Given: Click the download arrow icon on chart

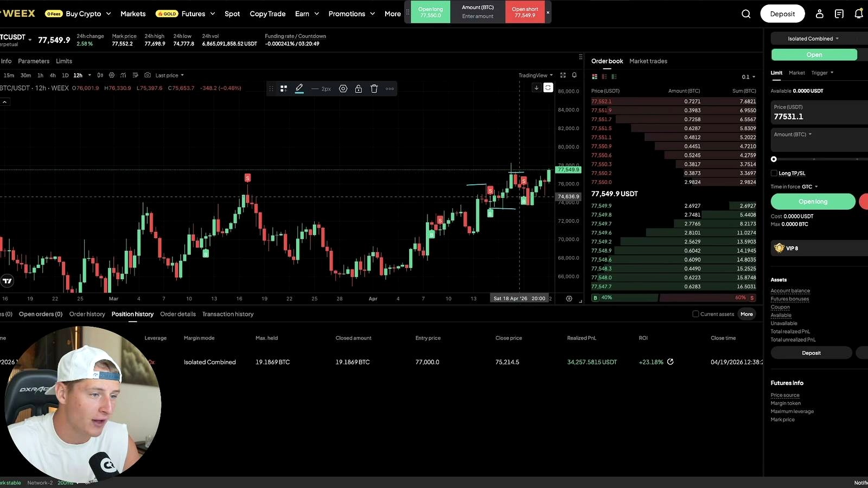Looking at the screenshot, I should click(x=536, y=88).
